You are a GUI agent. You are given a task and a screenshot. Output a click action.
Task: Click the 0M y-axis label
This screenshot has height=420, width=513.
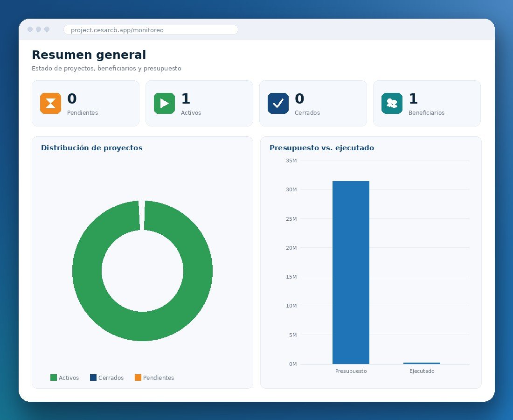point(293,364)
